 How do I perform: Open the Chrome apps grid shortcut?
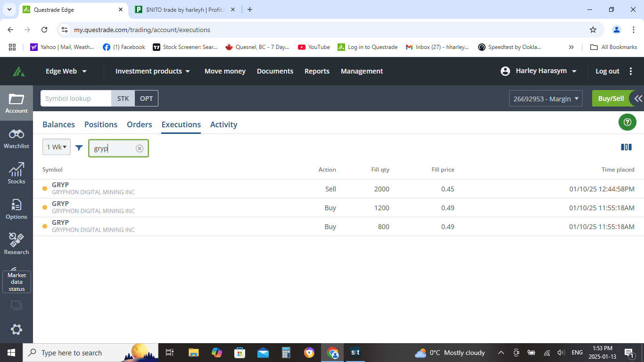[x=12, y=47]
